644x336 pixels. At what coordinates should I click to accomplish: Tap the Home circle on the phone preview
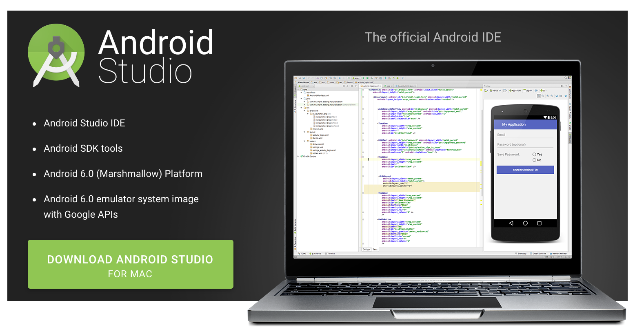(x=525, y=223)
